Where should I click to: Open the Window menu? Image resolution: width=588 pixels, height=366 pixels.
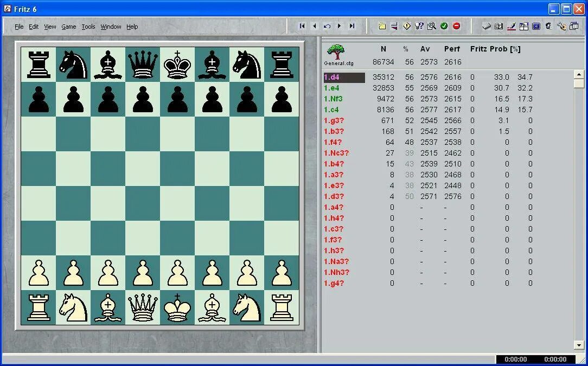[111, 27]
